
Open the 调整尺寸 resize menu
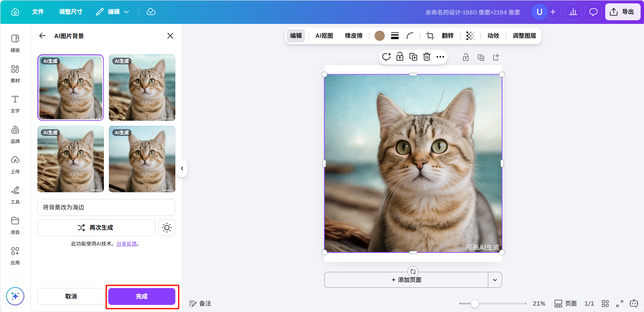[x=71, y=12]
